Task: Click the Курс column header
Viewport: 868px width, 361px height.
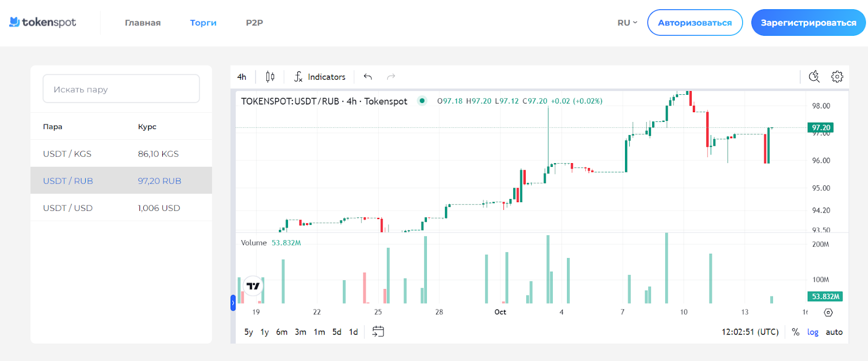Action: tap(147, 127)
